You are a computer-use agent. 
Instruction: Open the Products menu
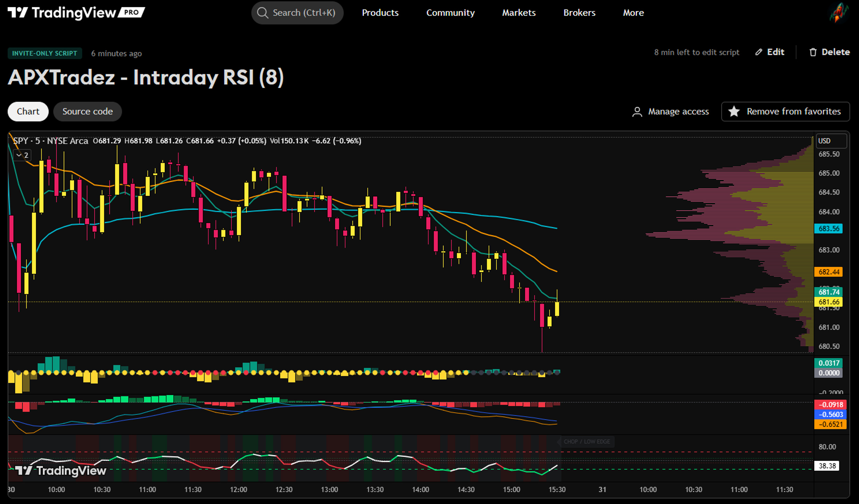[x=380, y=13]
